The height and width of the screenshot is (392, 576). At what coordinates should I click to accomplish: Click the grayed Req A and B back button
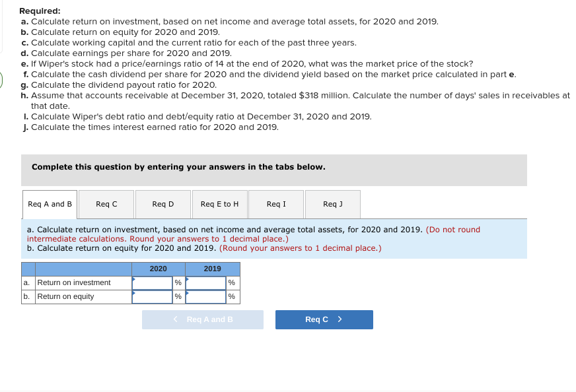[x=203, y=319]
